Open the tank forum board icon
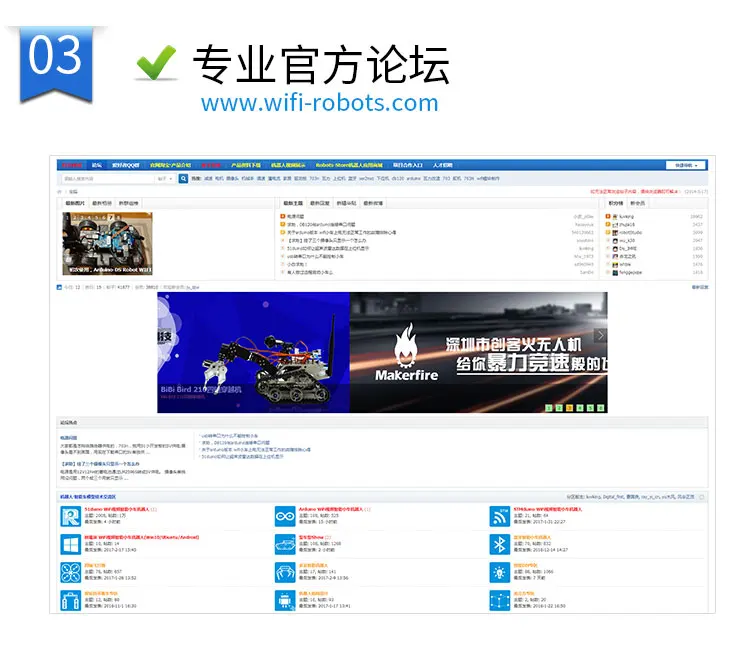The height and width of the screenshot is (646, 750). pyautogui.click(x=285, y=544)
